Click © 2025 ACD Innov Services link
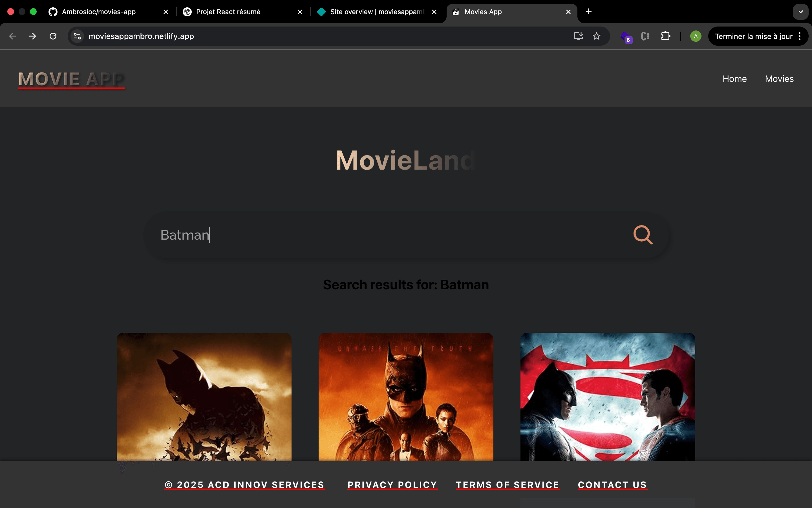This screenshot has width=812, height=508. click(245, 485)
